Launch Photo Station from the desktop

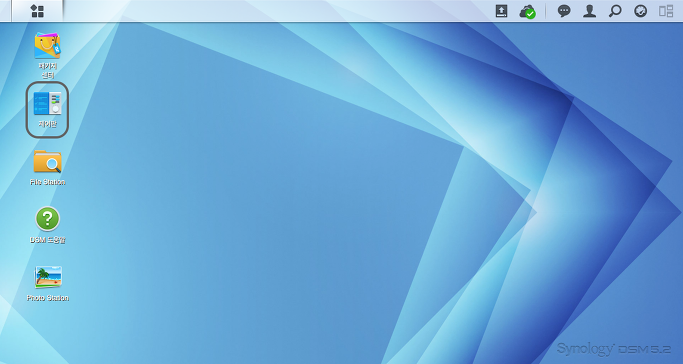(48, 277)
